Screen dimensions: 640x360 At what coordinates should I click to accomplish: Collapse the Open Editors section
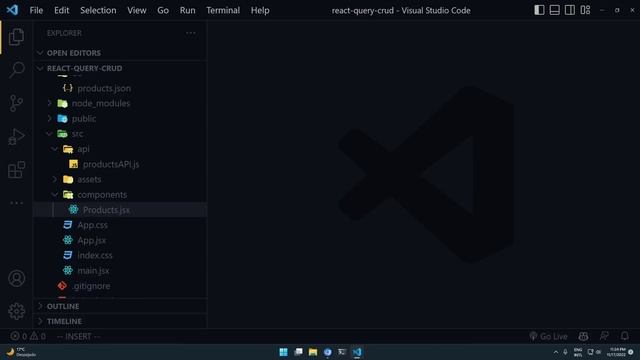click(x=120, y=53)
